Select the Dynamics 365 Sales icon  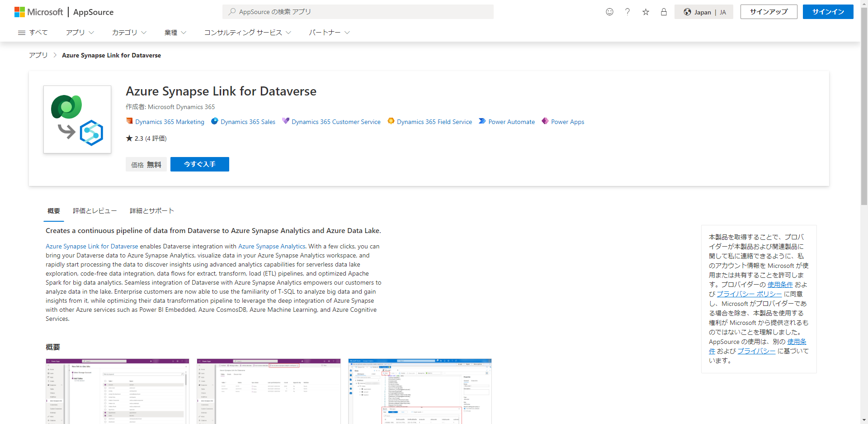(x=214, y=121)
